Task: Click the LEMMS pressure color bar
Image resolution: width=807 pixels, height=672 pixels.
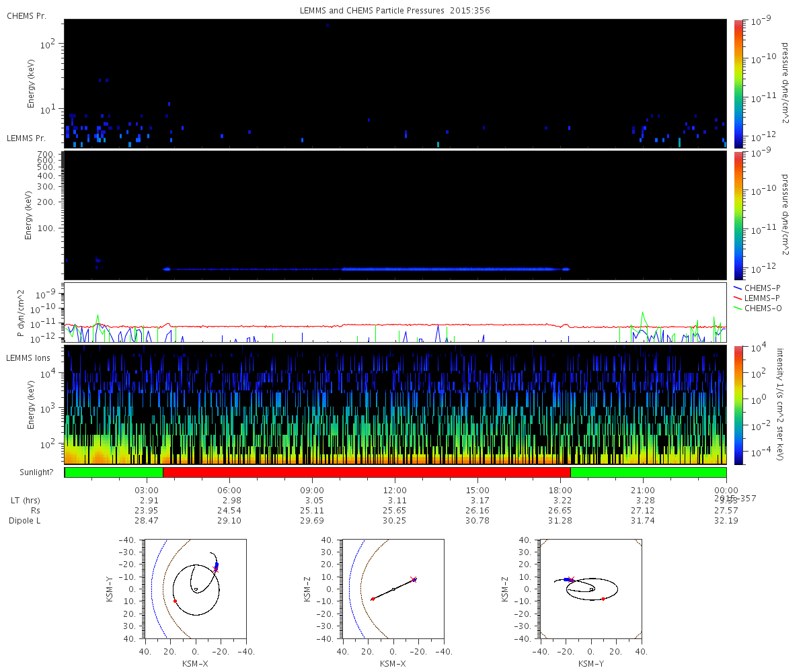Action: pyautogui.click(x=738, y=214)
